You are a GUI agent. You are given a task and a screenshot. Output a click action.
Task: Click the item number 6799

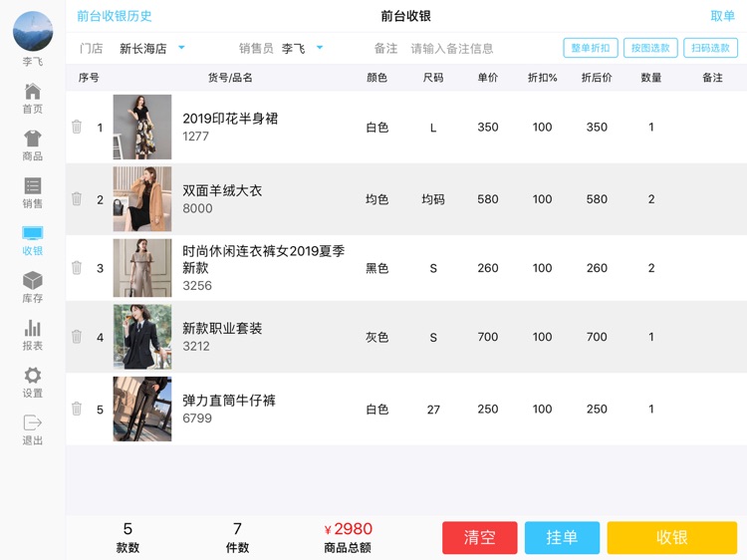point(197,418)
